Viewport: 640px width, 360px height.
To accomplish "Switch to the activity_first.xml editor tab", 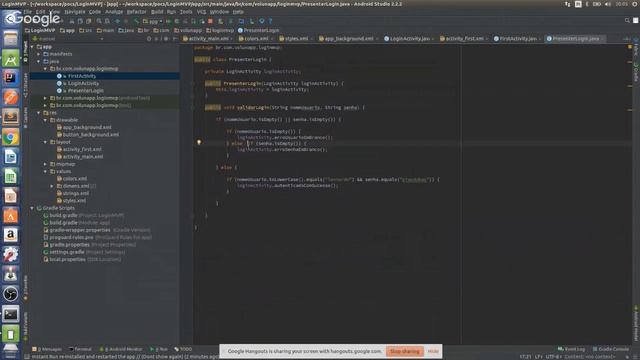I will pyautogui.click(x=464, y=39).
